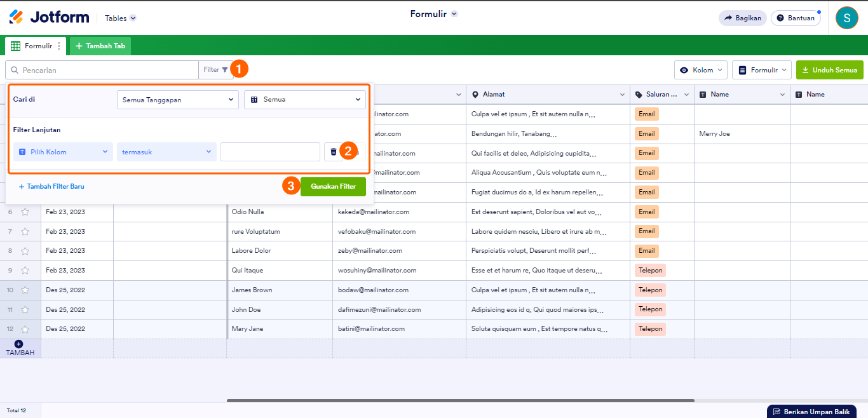Focus the Pencarian search field
Image resolution: width=868 pixels, height=418 pixels.
[102, 70]
